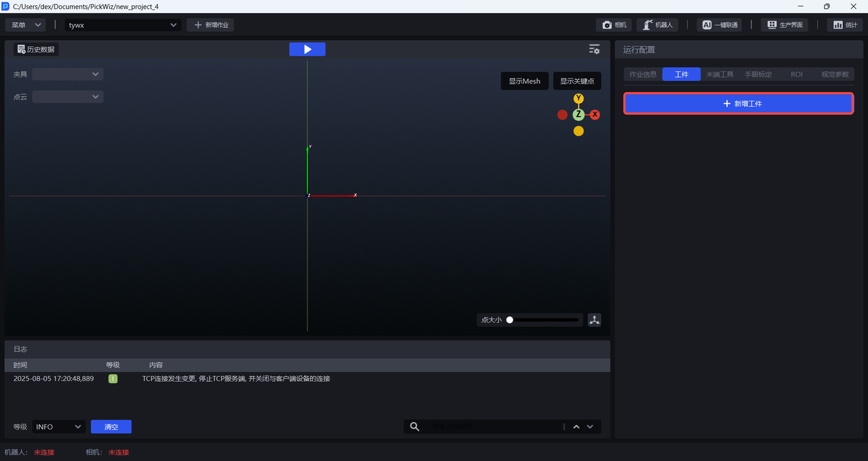Click the AI 一键联通 button
The width and height of the screenshot is (868, 461).
coord(719,25)
